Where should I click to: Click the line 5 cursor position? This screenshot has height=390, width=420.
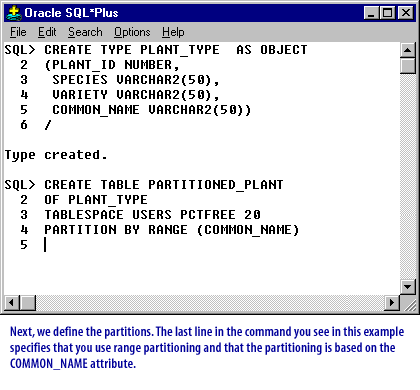[45, 245]
